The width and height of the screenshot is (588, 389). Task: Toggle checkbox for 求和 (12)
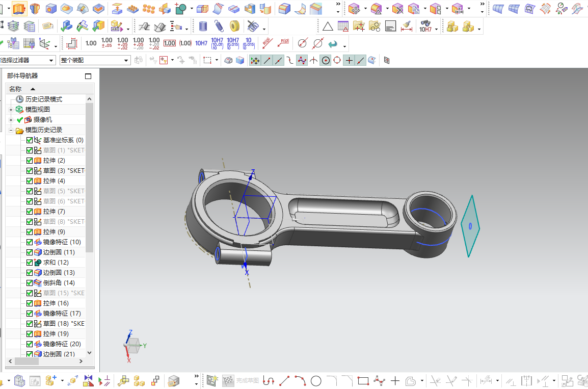pyautogui.click(x=30, y=263)
